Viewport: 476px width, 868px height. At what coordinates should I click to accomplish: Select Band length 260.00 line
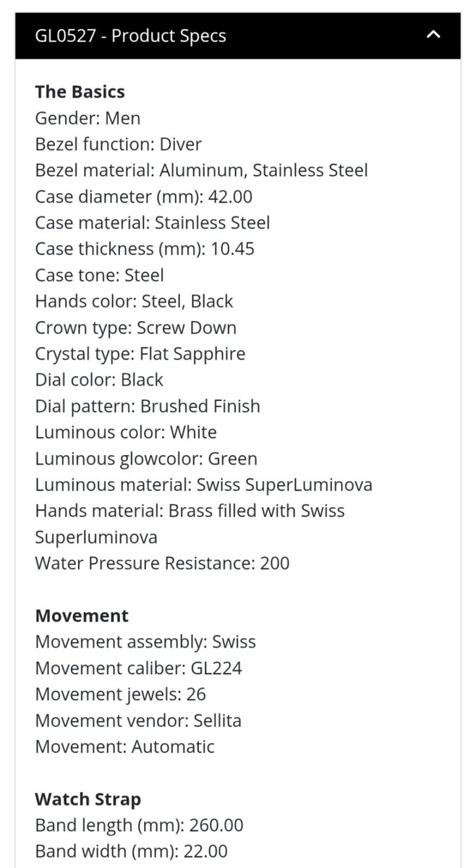pyautogui.click(x=139, y=825)
